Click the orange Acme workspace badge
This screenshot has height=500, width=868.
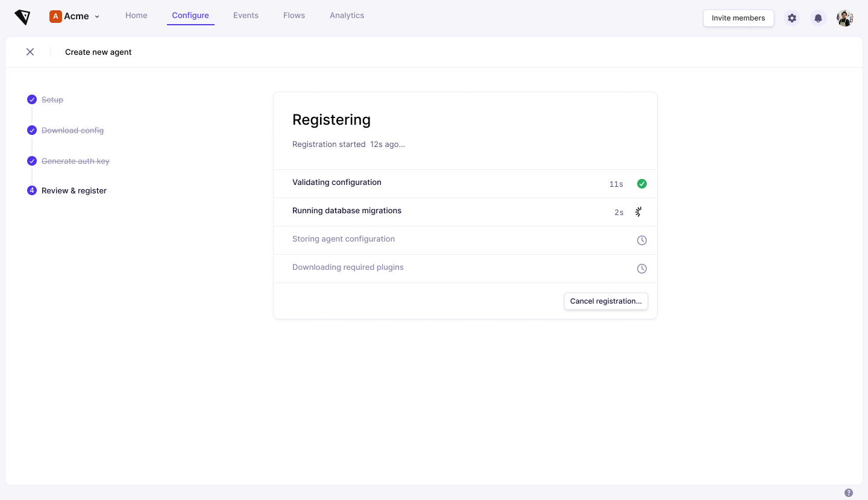[55, 16]
